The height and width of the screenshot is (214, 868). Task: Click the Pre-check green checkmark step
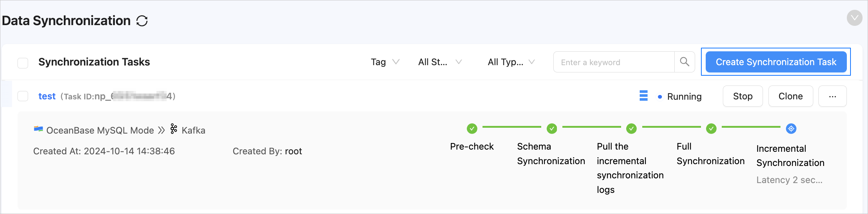tap(472, 128)
